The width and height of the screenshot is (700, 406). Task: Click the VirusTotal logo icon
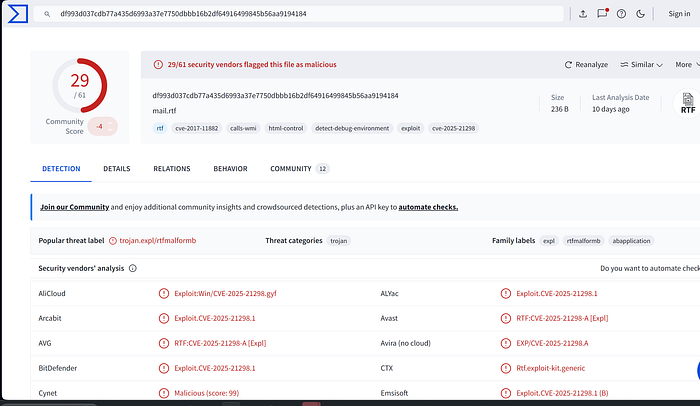click(x=18, y=14)
